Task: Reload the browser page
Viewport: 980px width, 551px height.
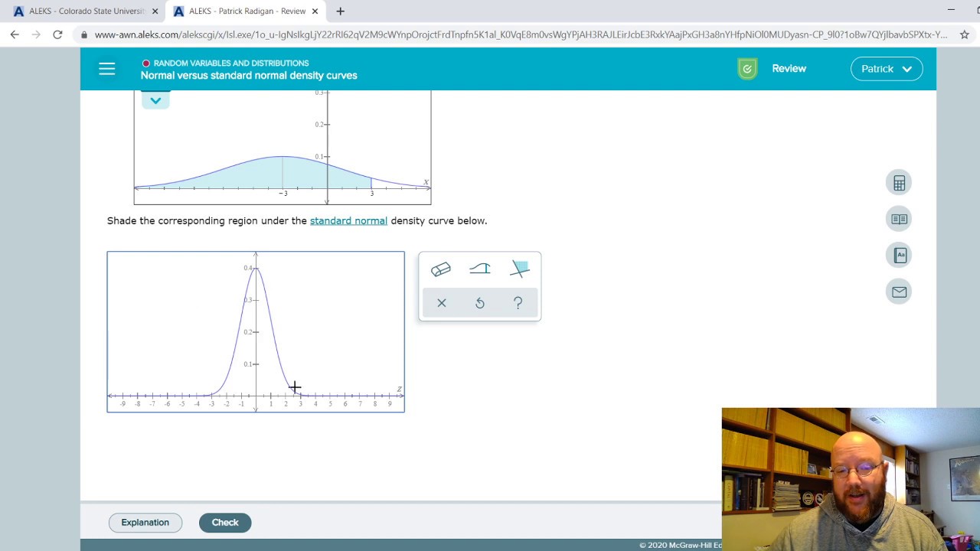Action: 57,34
